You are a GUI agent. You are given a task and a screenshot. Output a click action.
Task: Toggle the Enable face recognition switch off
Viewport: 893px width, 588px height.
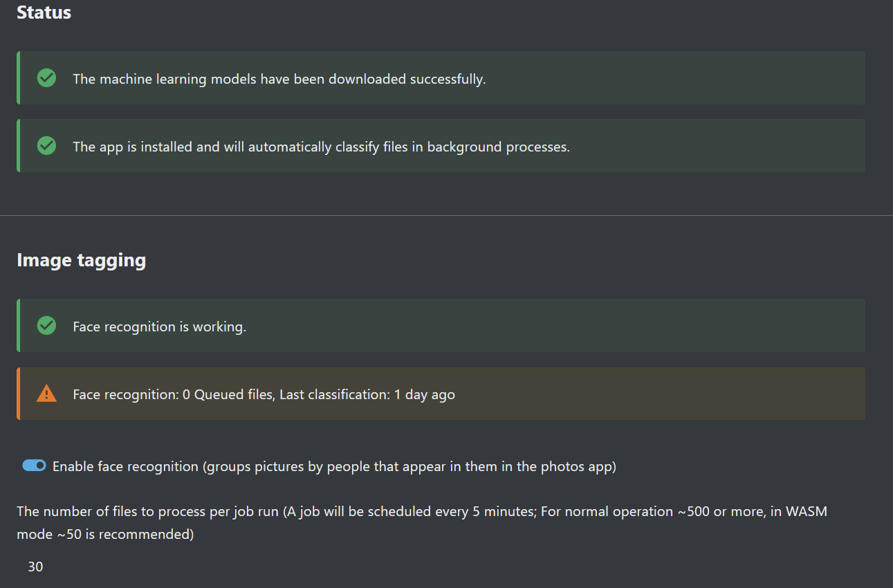click(x=33, y=466)
